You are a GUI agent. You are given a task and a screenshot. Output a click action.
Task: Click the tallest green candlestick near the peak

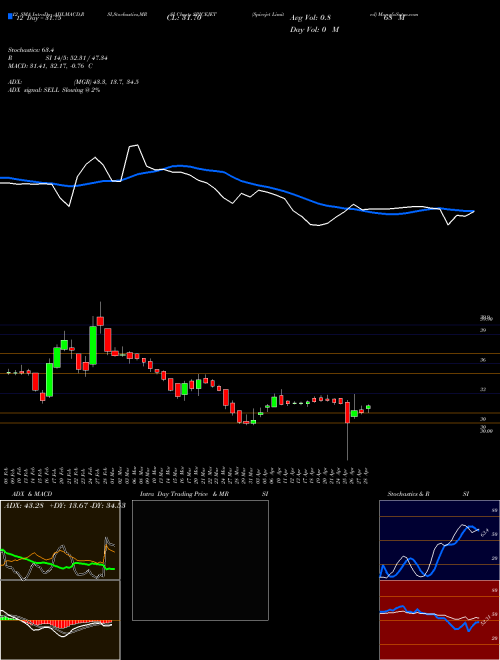pyautogui.click(x=93, y=345)
